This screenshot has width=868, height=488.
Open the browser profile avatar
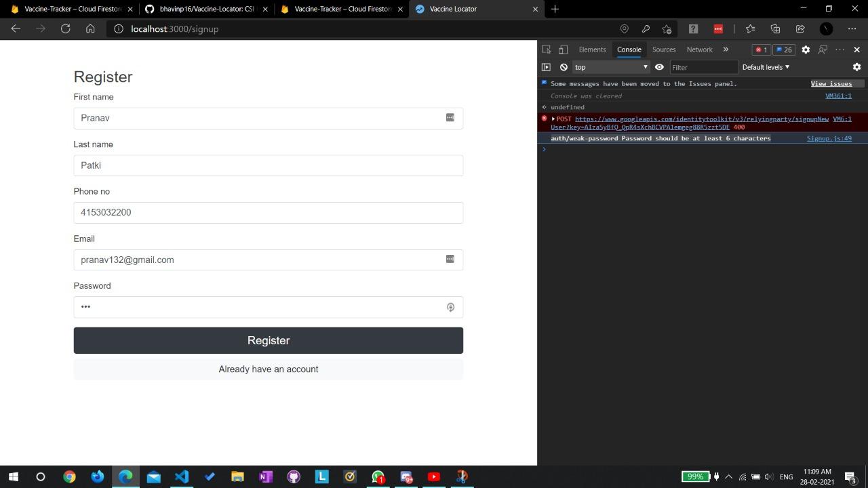(x=826, y=28)
